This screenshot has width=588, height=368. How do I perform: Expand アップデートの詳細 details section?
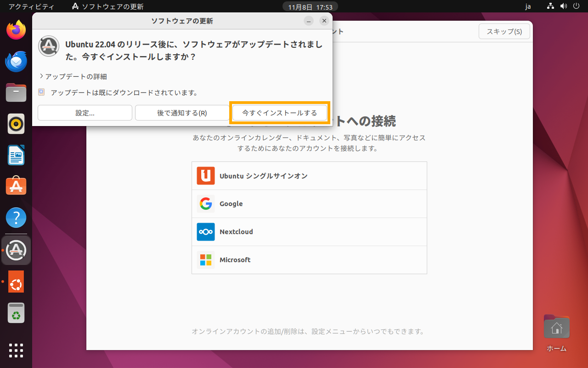pos(73,76)
